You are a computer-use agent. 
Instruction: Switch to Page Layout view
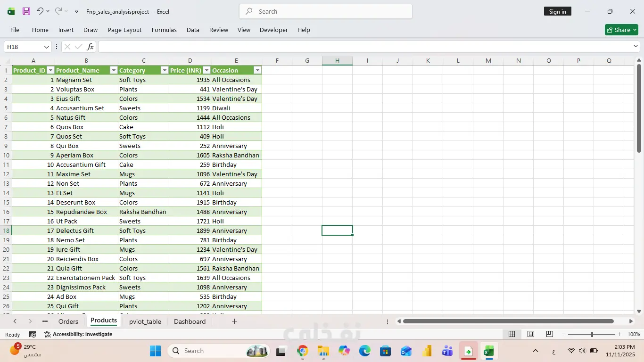[531, 334]
